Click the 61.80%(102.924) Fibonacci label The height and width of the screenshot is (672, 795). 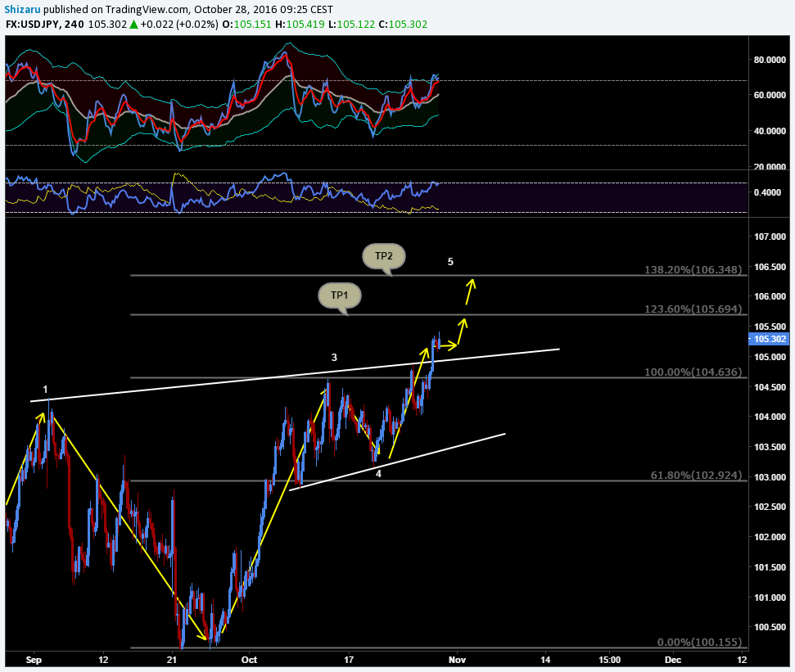point(696,476)
